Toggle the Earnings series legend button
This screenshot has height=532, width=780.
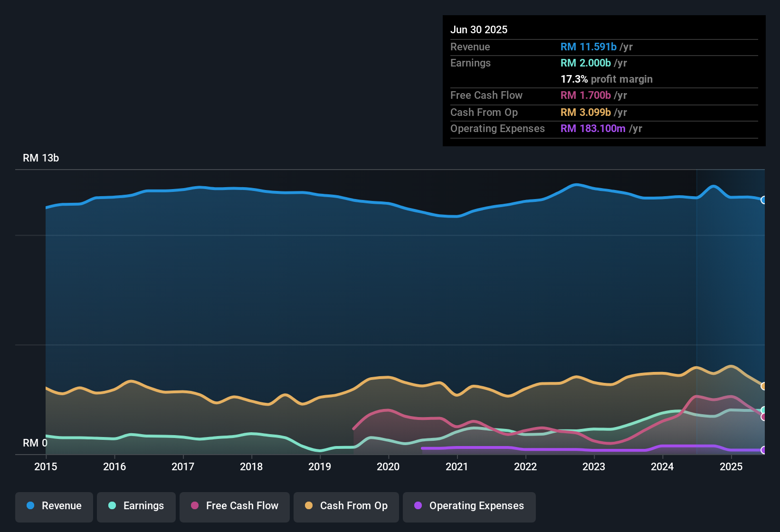[x=136, y=506]
